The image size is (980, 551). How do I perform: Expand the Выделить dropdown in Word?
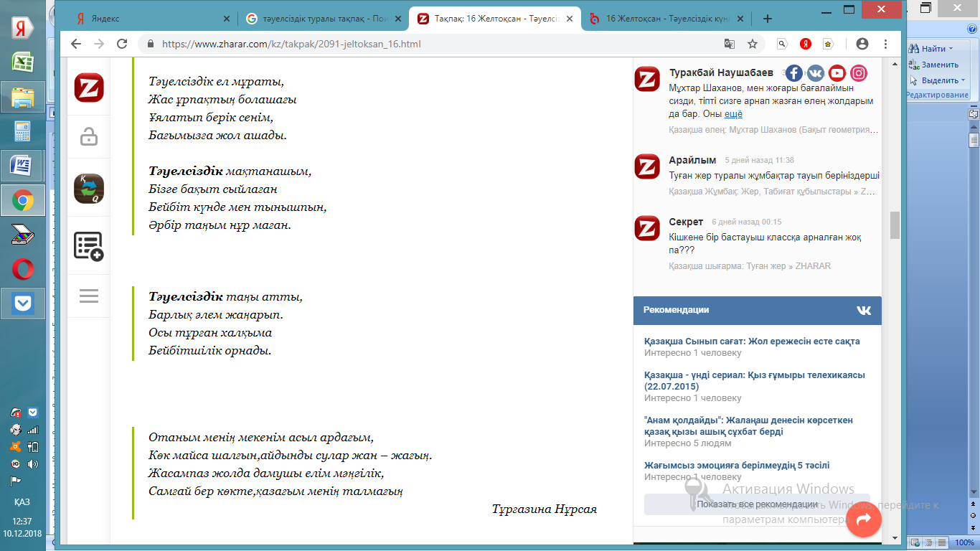pos(964,80)
